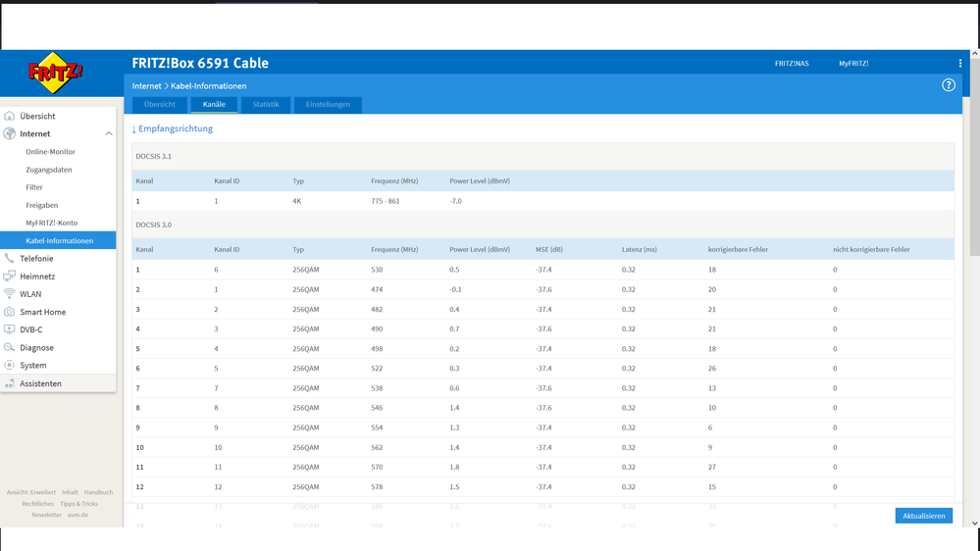The image size is (980, 551).
Task: Click the WLAN wifi icon
Action: [x=10, y=293]
